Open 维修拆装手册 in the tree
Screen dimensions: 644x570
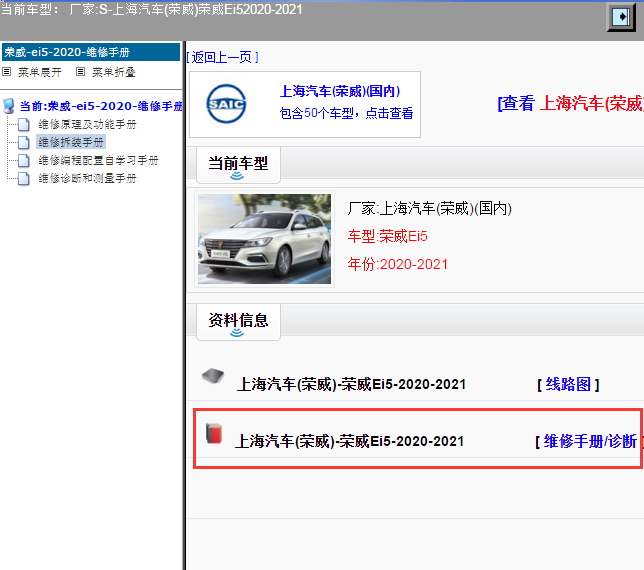coord(71,142)
